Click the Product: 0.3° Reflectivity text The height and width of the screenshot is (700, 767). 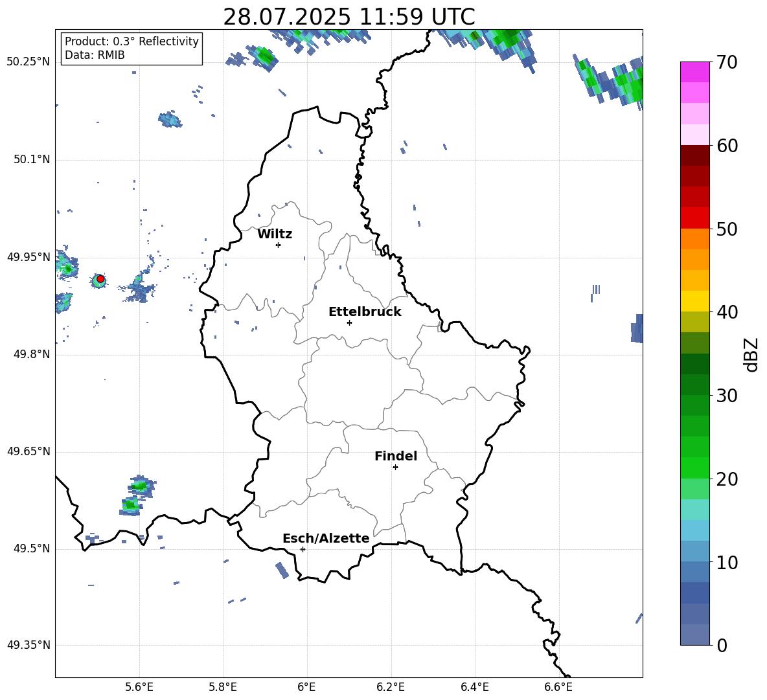[x=132, y=41]
